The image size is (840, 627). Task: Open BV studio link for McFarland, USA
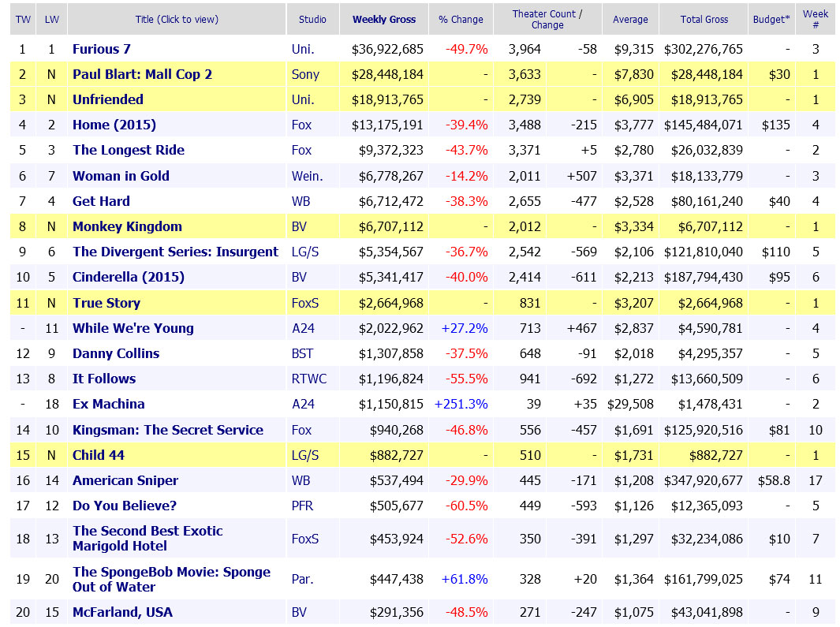(x=299, y=613)
